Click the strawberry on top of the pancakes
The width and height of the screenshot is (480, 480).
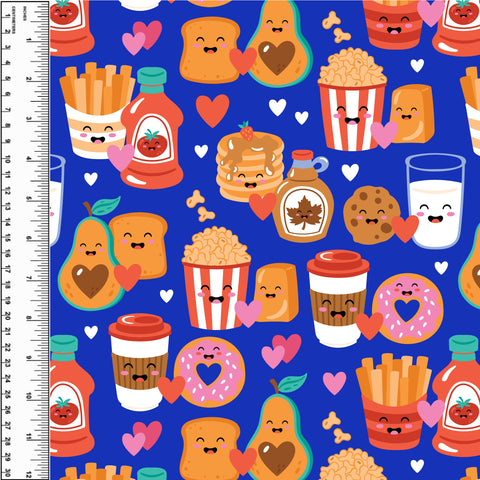point(246,131)
